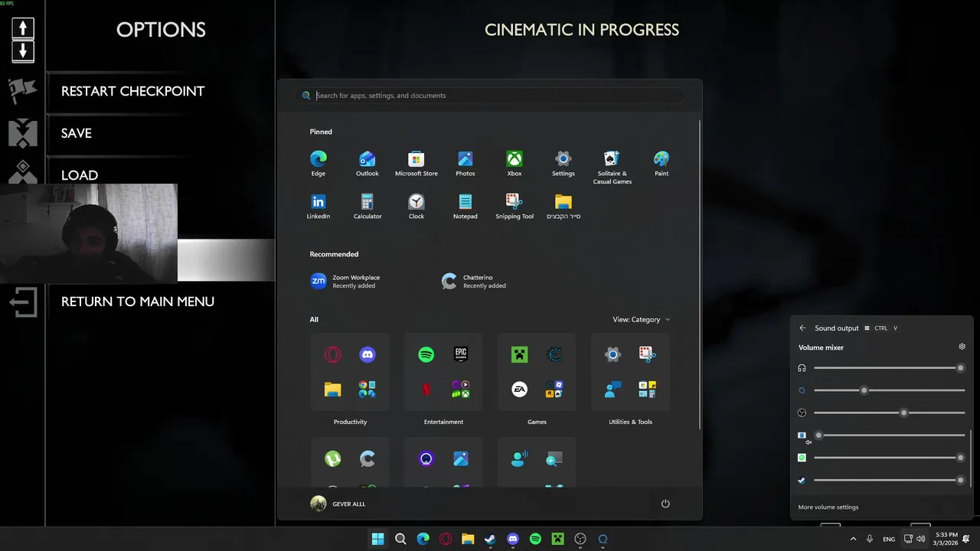Open the EA app in Games group

(x=519, y=390)
